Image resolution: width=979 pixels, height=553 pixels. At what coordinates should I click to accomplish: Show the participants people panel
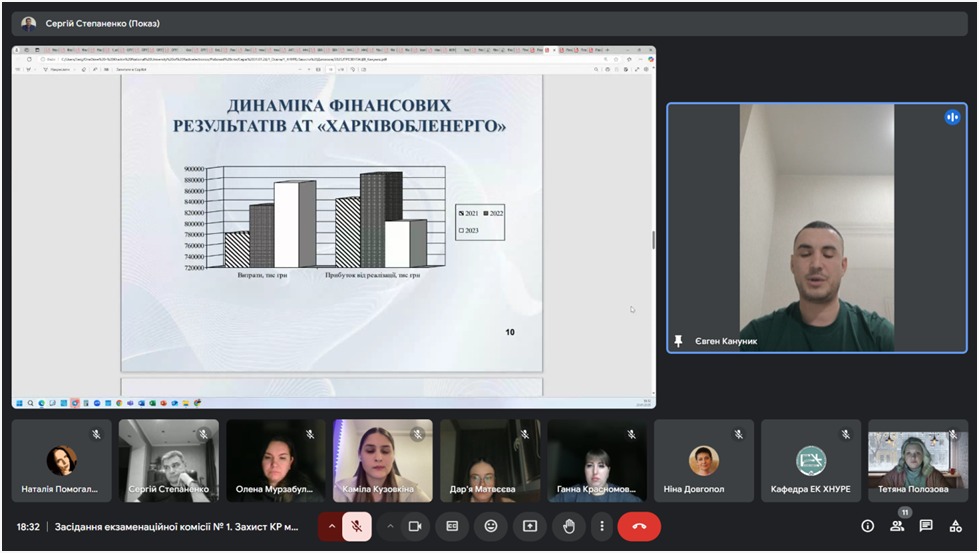(897, 526)
